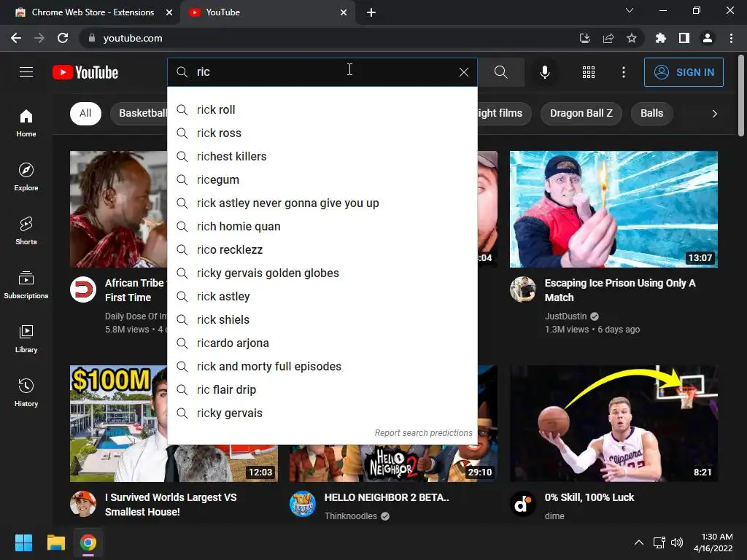This screenshot has width=747, height=560.
Task: Click the YouTube logo
Action: pyautogui.click(x=85, y=72)
